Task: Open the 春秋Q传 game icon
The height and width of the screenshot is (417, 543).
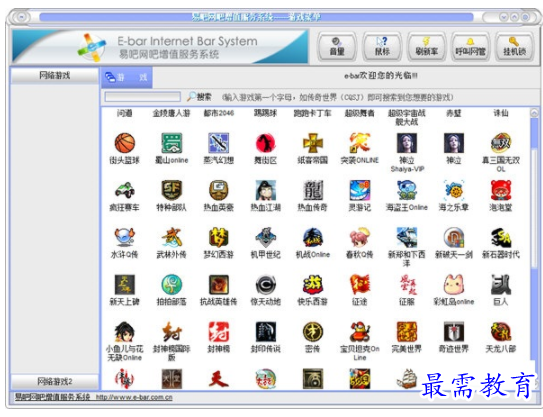Action: pos(360,237)
